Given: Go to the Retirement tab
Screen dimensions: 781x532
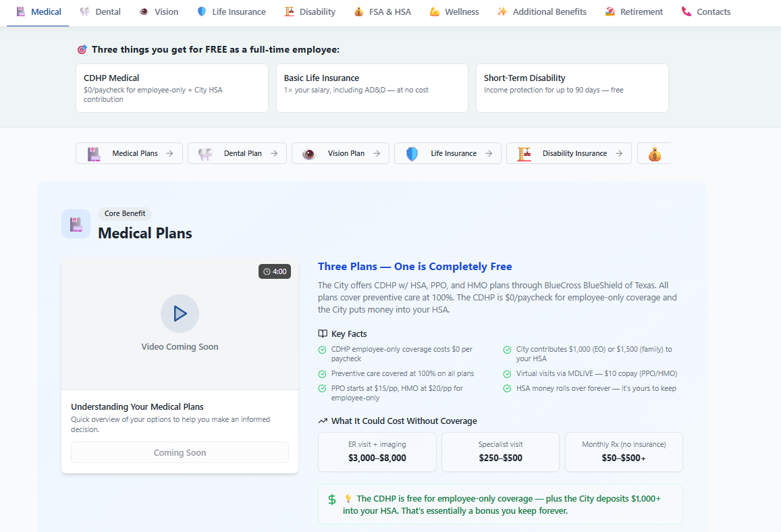Looking at the screenshot, I should click(x=634, y=12).
